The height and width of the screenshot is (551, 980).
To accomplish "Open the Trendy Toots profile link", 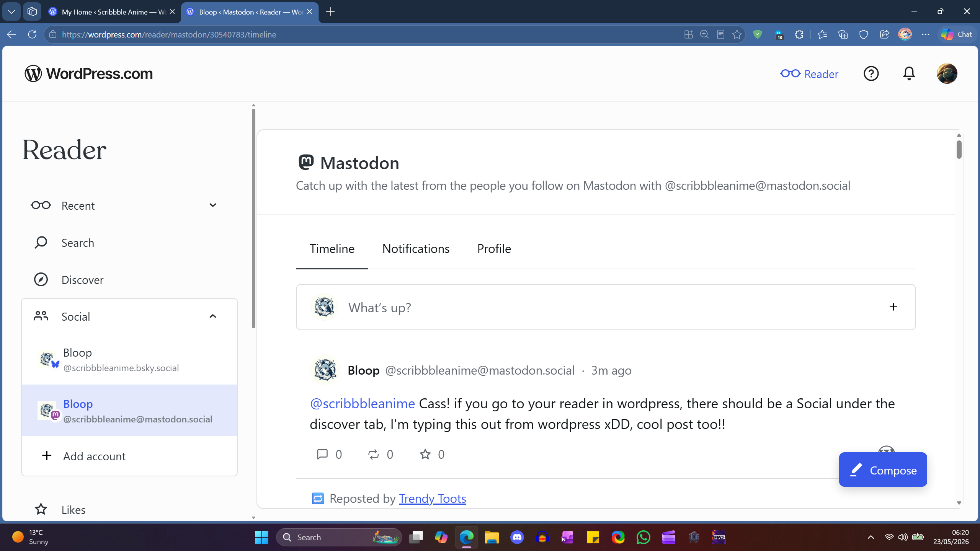I will (433, 498).
